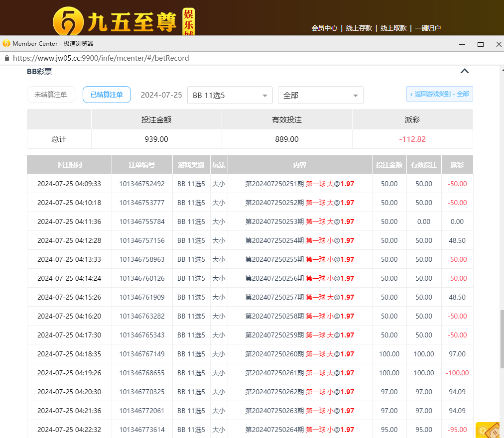The width and height of the screenshot is (504, 438).
Task: Switch to the 已结算注单 tab
Action: tap(107, 95)
